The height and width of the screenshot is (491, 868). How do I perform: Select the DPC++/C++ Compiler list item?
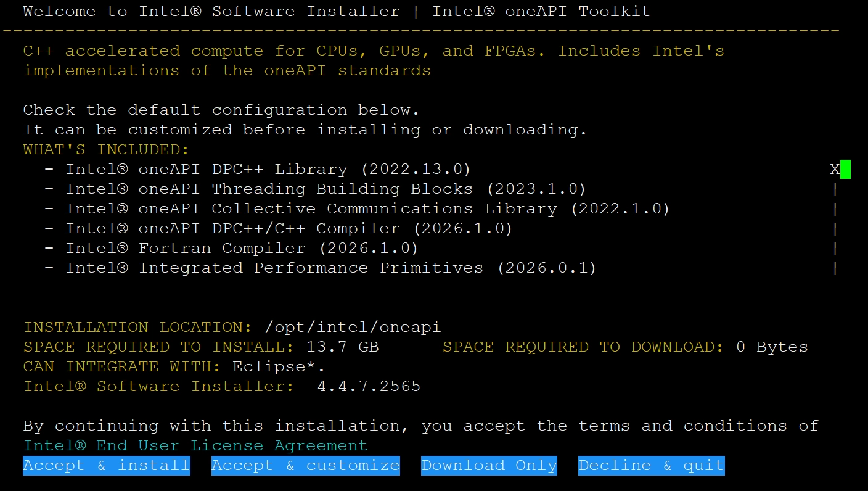coord(289,229)
